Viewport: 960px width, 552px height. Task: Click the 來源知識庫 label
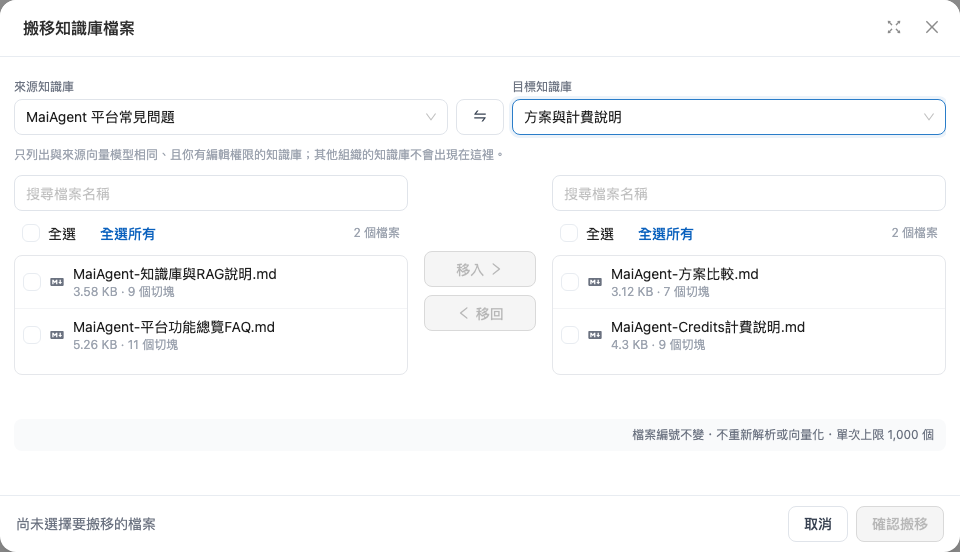click(44, 87)
